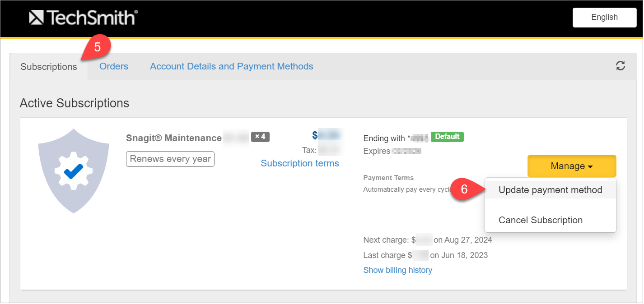
Task: Click the refresh subscriptions icon
Action: coord(621,66)
